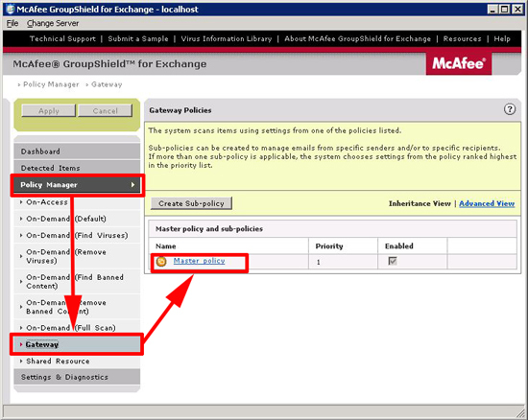The width and height of the screenshot is (528, 420).
Task: Click the Gateway Policies panel title
Action: click(x=180, y=110)
